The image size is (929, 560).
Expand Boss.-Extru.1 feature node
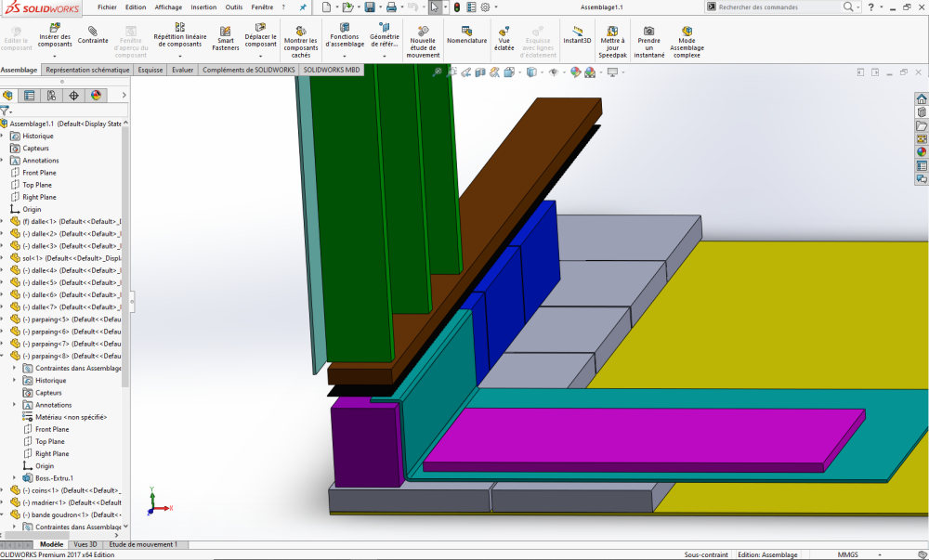point(14,477)
